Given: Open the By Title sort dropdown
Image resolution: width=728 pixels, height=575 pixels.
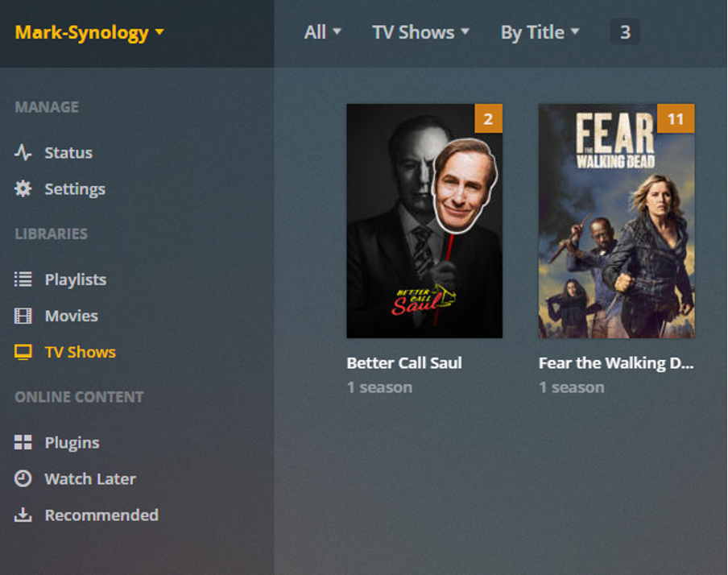Looking at the screenshot, I should coord(540,32).
